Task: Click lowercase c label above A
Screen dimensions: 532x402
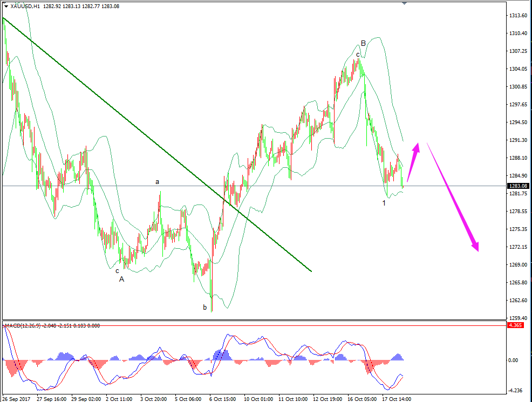Action: (118, 271)
